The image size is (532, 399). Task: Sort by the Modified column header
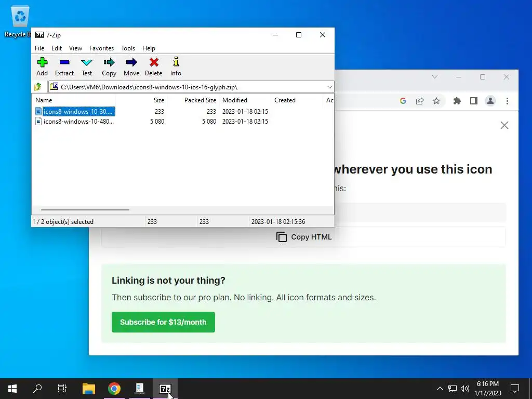click(245, 100)
